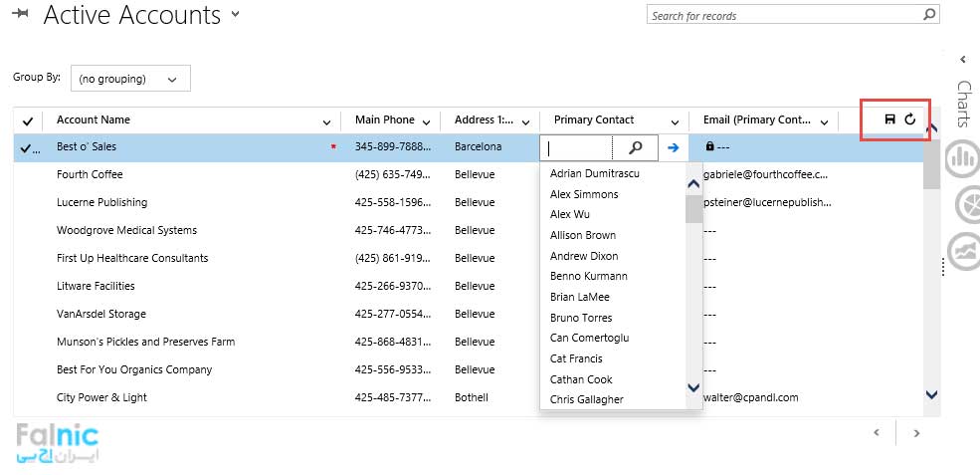Image resolution: width=980 pixels, height=475 pixels.
Task: Open the Main Phone column chevron
Action: pyautogui.click(x=426, y=122)
